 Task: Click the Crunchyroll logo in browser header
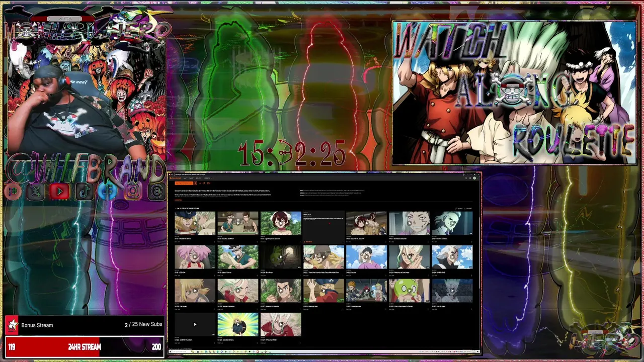(176, 178)
